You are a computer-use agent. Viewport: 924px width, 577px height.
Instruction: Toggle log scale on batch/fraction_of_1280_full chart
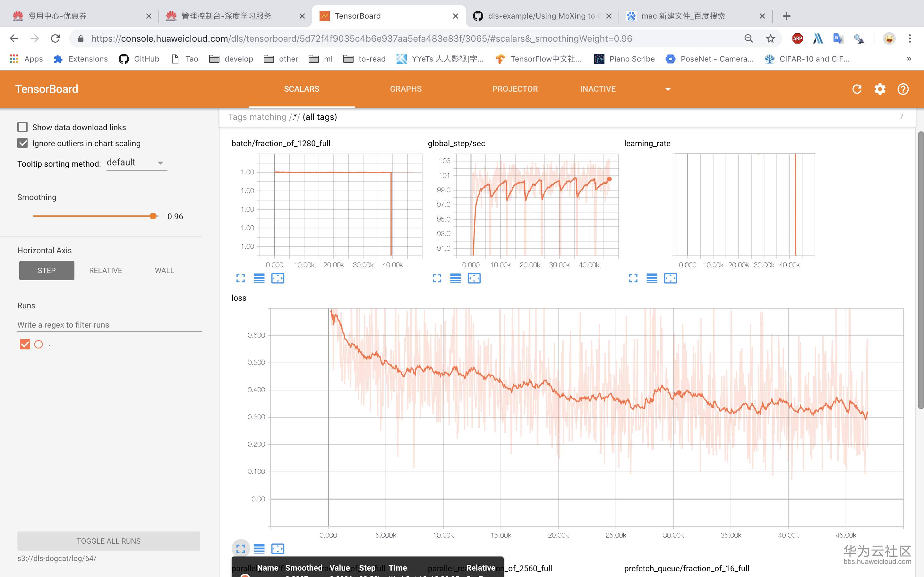click(x=259, y=279)
